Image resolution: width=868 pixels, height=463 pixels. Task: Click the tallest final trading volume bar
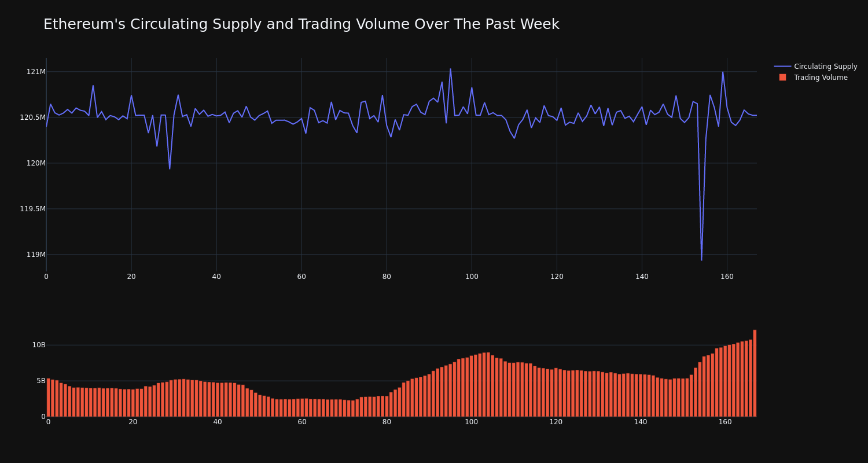click(755, 373)
